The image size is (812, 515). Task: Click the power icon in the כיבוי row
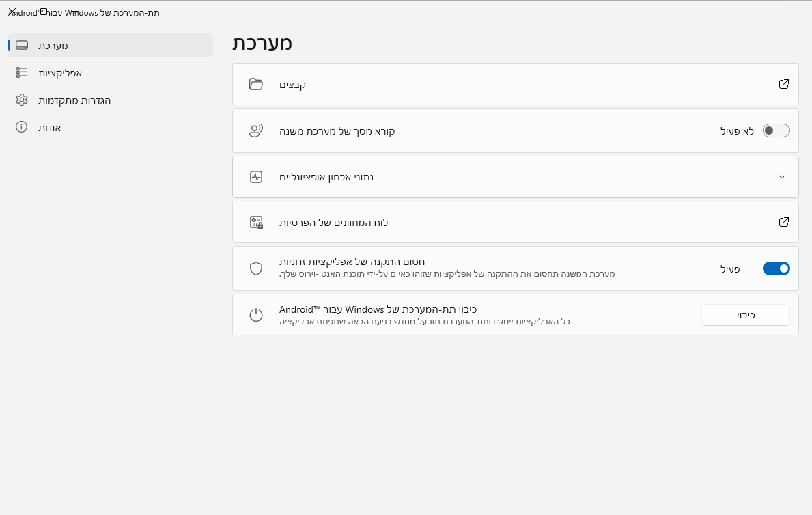[256, 314]
